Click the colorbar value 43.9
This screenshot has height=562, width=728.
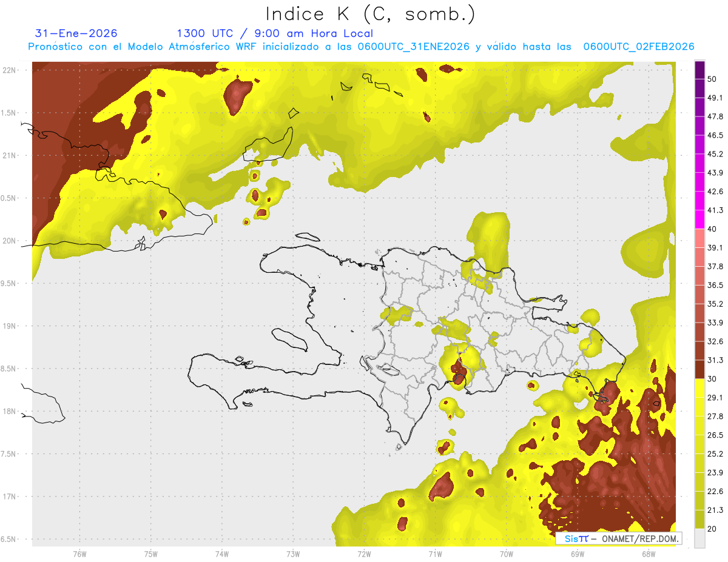click(x=715, y=173)
